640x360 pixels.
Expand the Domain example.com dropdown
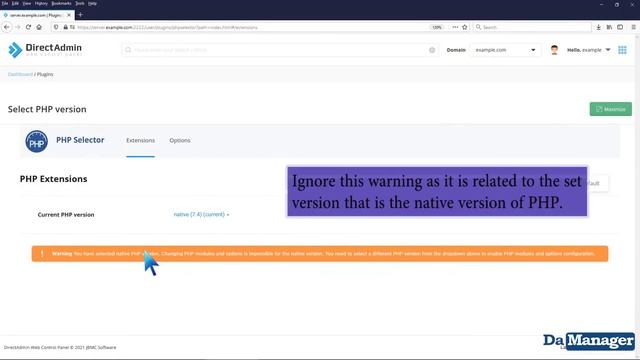(505, 50)
